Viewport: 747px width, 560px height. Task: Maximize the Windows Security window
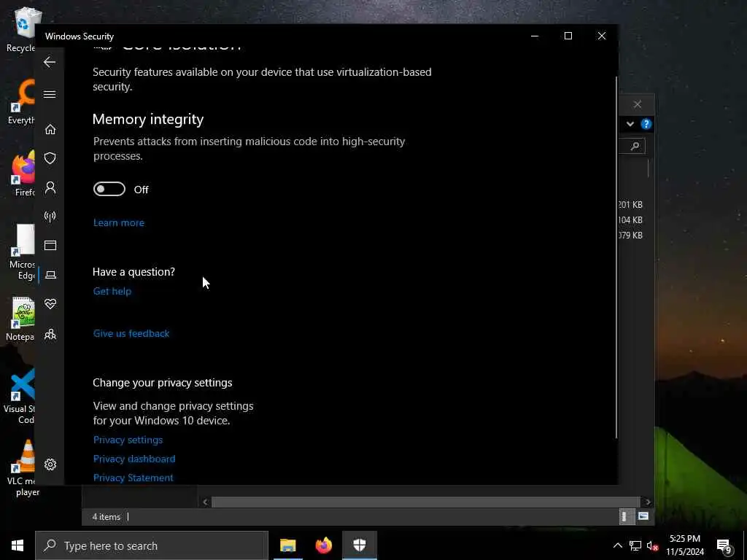tap(568, 36)
